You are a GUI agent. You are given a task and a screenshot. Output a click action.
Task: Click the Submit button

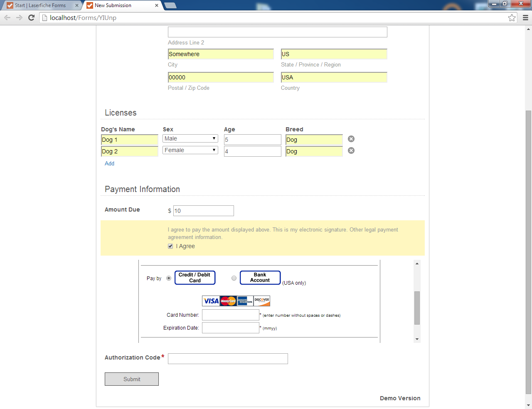pyautogui.click(x=132, y=379)
